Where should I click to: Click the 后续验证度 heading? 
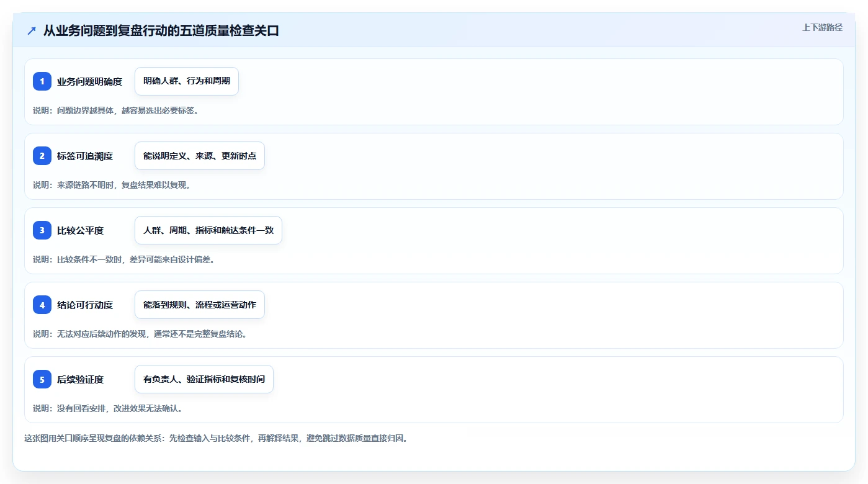click(80, 379)
